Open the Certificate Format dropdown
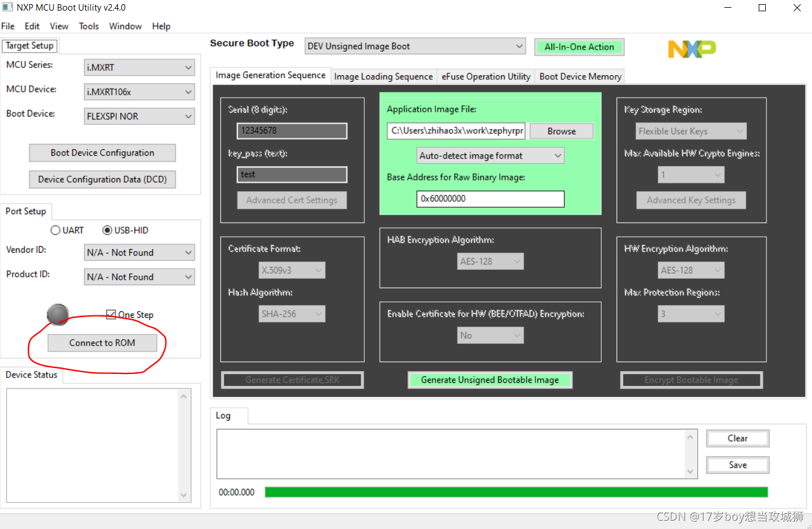The width and height of the screenshot is (812, 529). (x=292, y=270)
